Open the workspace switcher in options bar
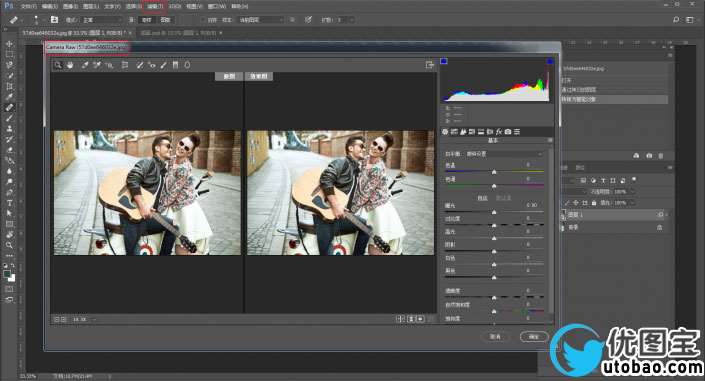 click(x=690, y=20)
